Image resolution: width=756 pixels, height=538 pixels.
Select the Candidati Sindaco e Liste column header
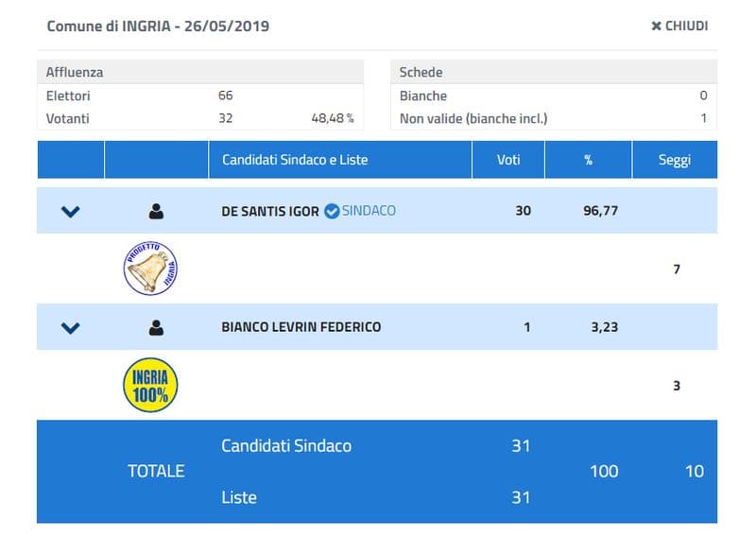pos(294,160)
